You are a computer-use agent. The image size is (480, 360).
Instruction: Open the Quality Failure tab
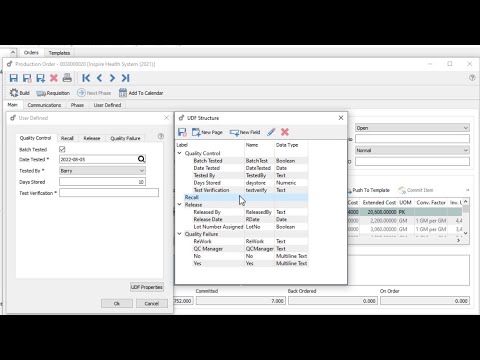click(x=125, y=138)
